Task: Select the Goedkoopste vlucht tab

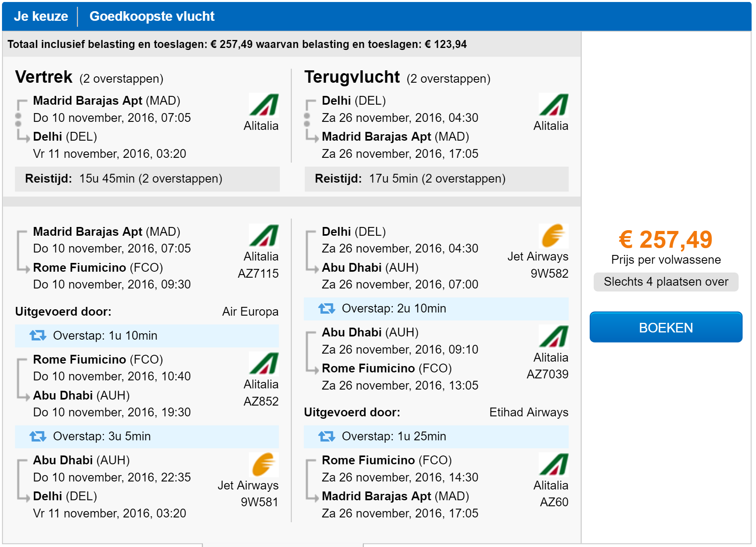Action: [152, 16]
